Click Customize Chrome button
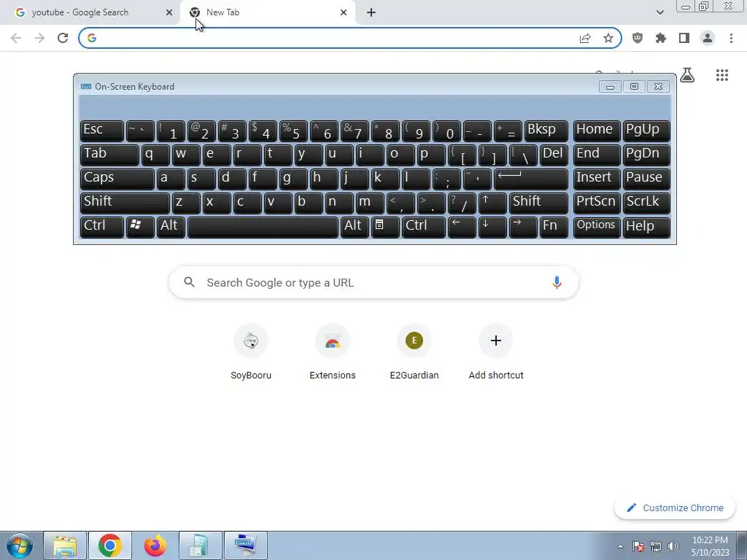 tap(676, 507)
